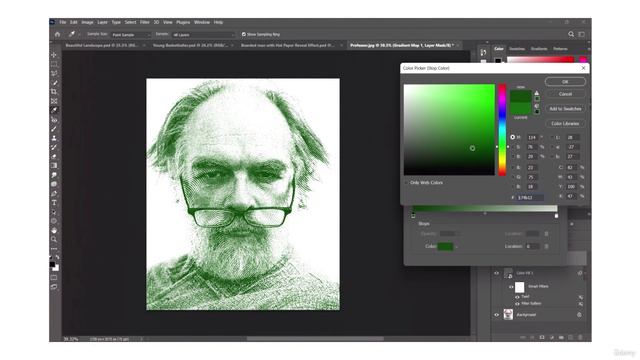
Task: Open the Image menu
Action: (x=87, y=22)
